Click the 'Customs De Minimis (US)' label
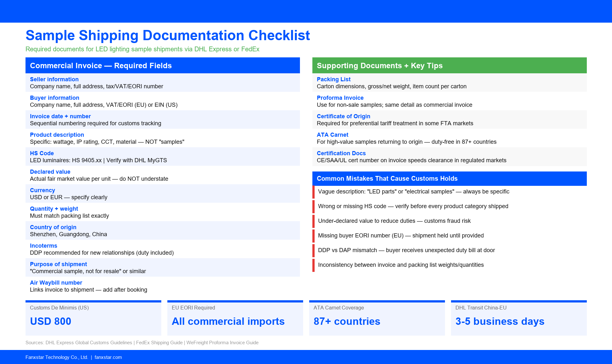The height and width of the screenshot is (364, 612). tap(59, 308)
